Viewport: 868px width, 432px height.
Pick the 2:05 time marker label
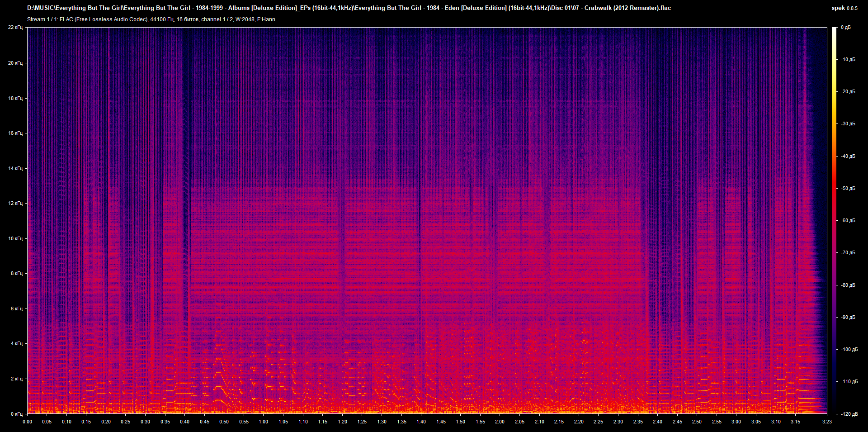520,422
